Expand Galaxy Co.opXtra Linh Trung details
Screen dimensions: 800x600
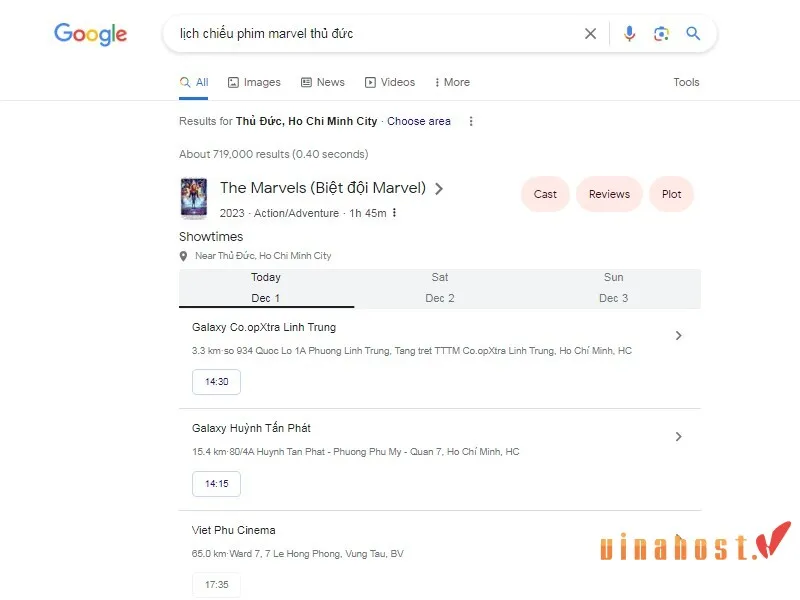pos(678,336)
